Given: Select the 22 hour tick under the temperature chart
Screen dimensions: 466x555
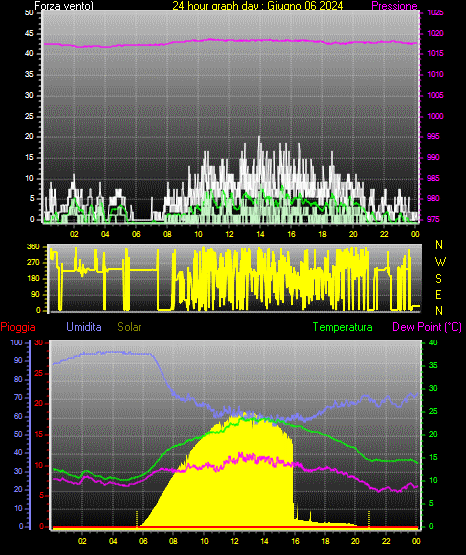Looking at the screenshot, I should [386, 541].
